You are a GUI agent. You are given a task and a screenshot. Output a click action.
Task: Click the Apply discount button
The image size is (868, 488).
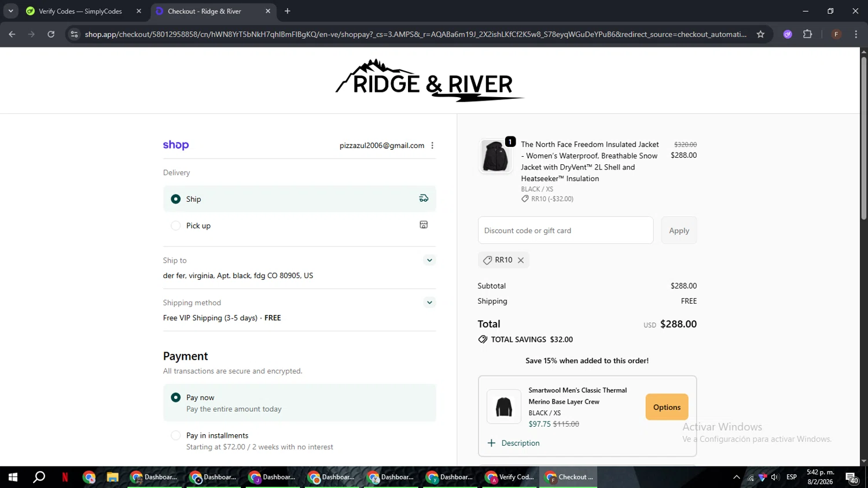coord(679,230)
